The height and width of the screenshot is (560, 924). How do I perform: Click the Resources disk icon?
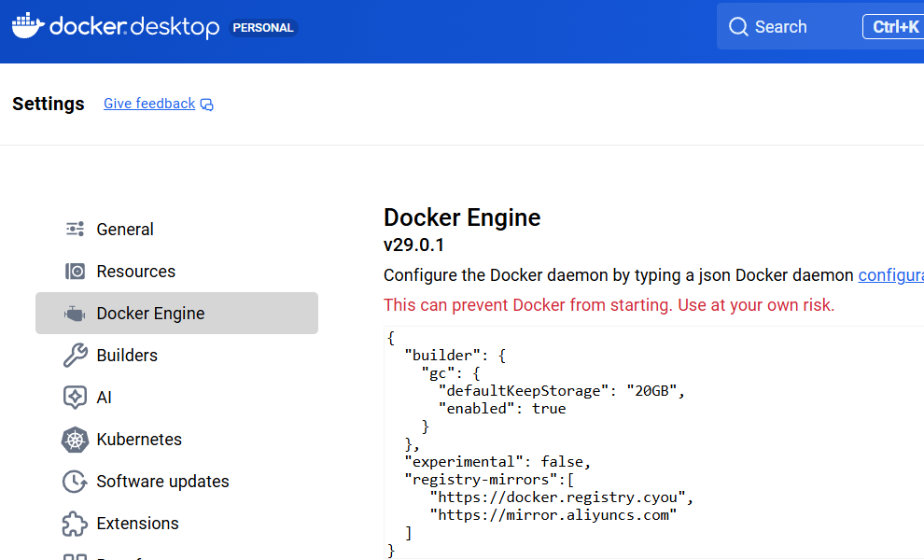point(75,272)
